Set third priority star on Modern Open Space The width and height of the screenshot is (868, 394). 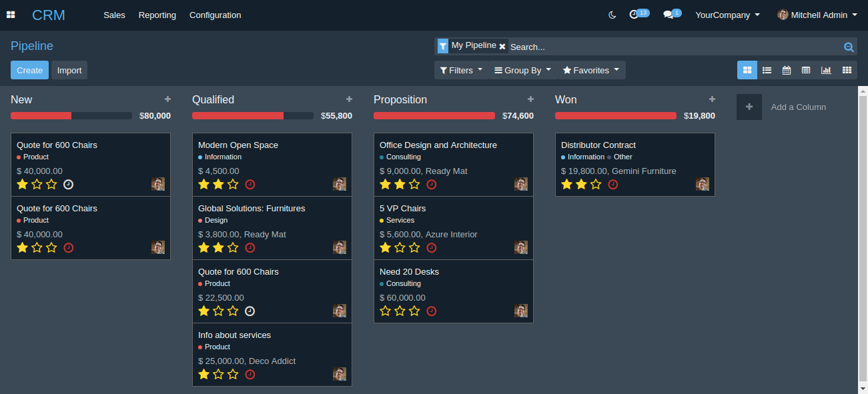pos(233,184)
